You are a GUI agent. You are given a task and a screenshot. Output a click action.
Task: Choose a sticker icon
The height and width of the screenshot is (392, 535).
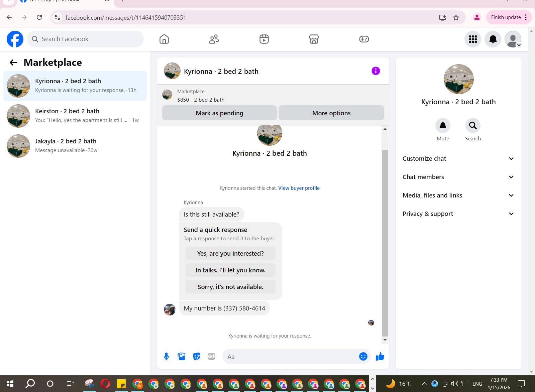coord(197,357)
